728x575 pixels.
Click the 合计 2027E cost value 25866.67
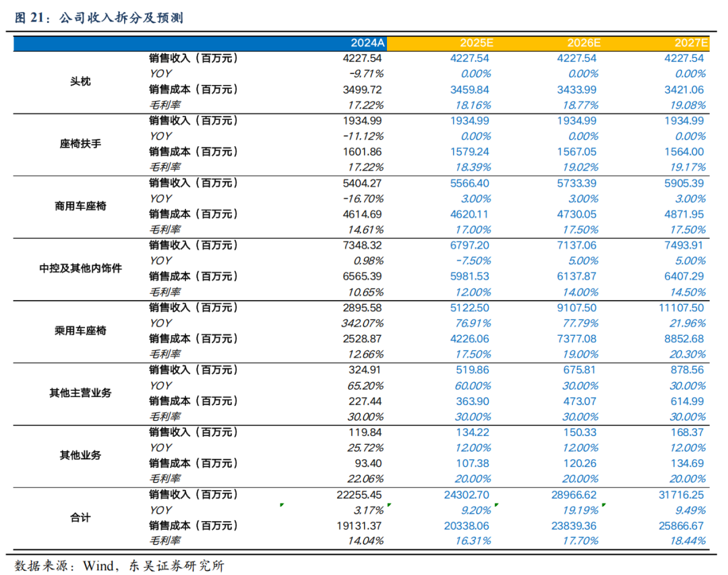click(681, 526)
